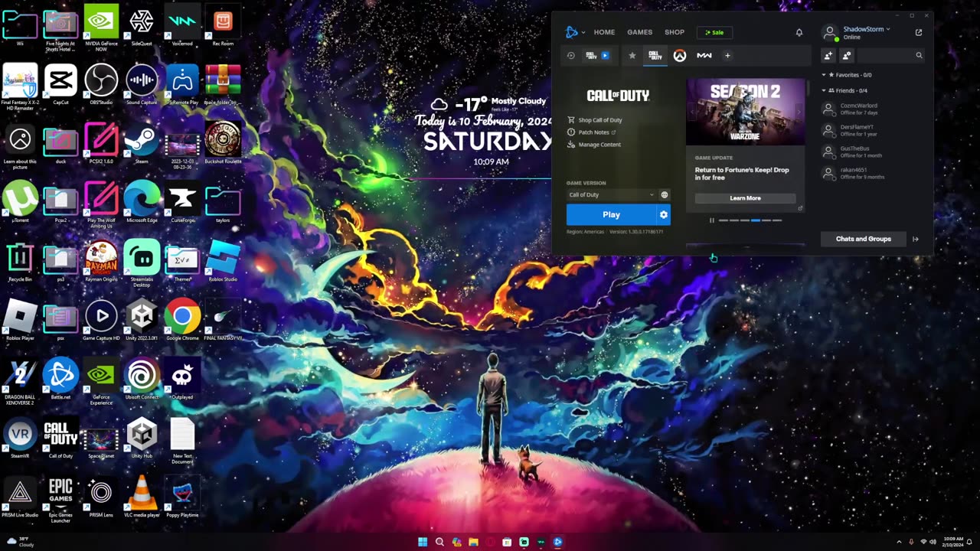Select the Recycle Bin desktop icon
Screen dimensions: 980x551
click(x=20, y=262)
